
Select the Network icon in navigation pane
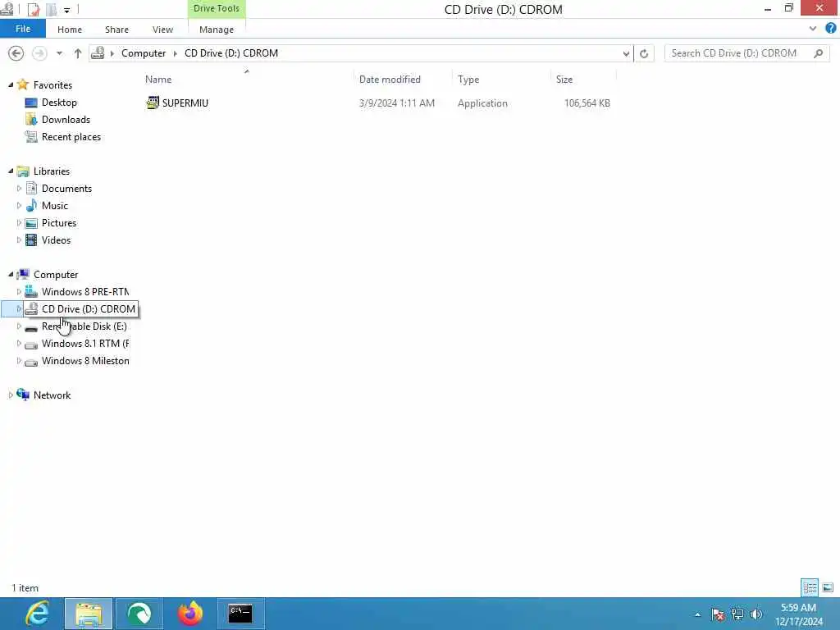pyautogui.click(x=23, y=395)
